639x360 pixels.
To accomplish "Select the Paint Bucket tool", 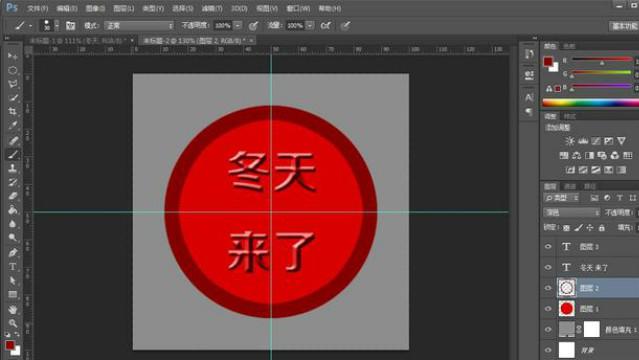I will [13, 210].
